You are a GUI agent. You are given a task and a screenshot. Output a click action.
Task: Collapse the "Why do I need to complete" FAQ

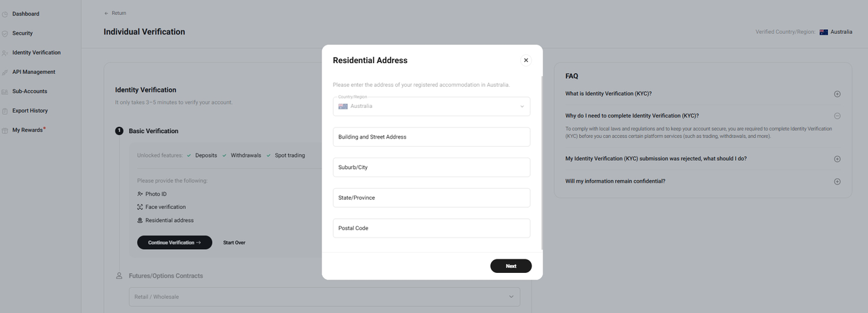837,116
